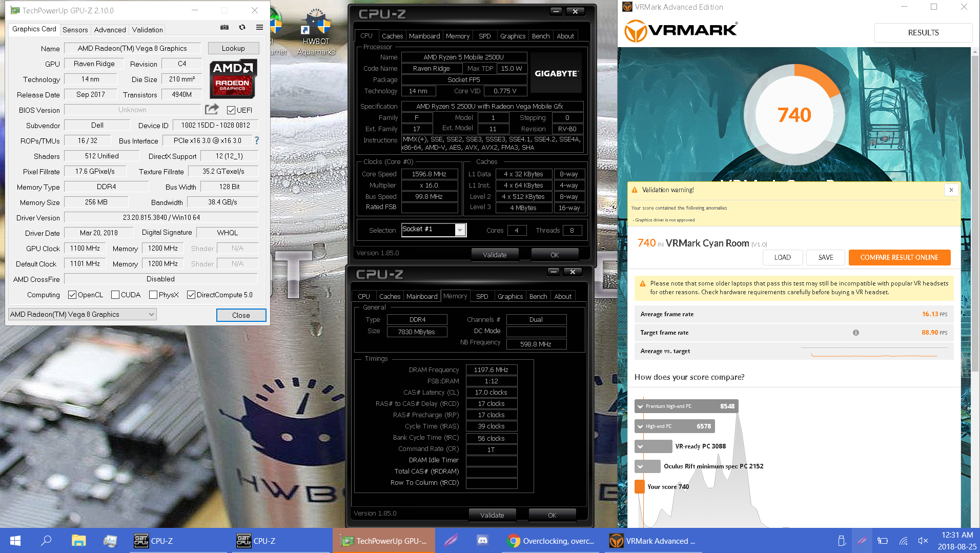
Task: Click safely remove hardware tray icon
Action: coord(841,541)
